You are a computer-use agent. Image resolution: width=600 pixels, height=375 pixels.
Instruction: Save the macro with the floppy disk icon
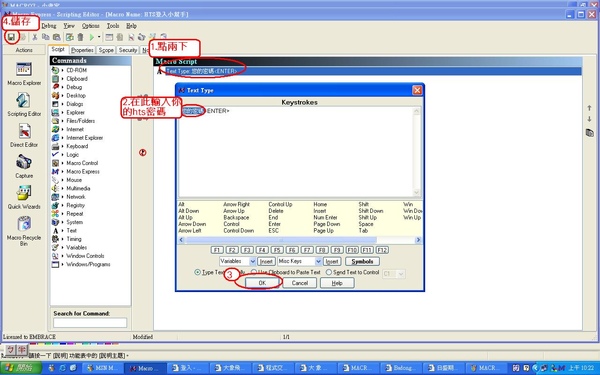pos(11,37)
